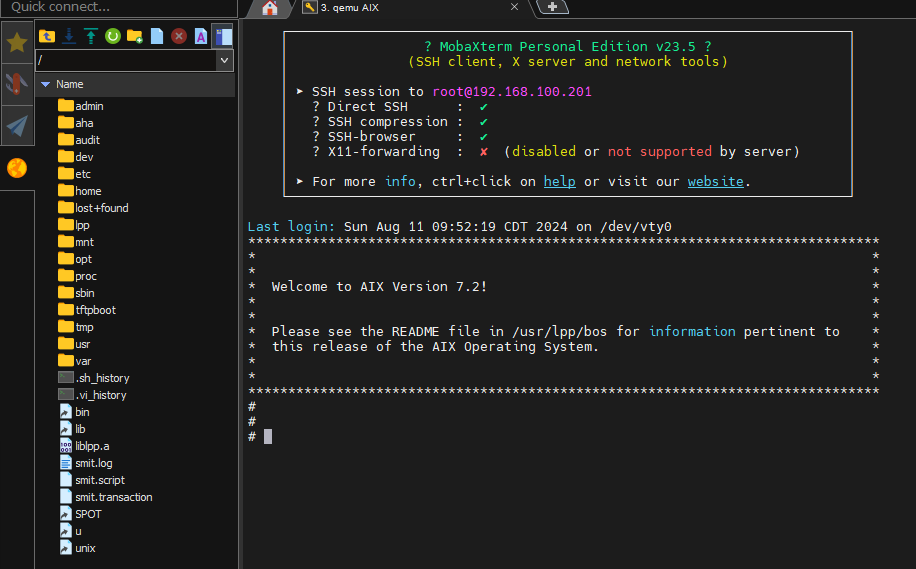Click the ASCII transfer mode icon

click(x=201, y=36)
